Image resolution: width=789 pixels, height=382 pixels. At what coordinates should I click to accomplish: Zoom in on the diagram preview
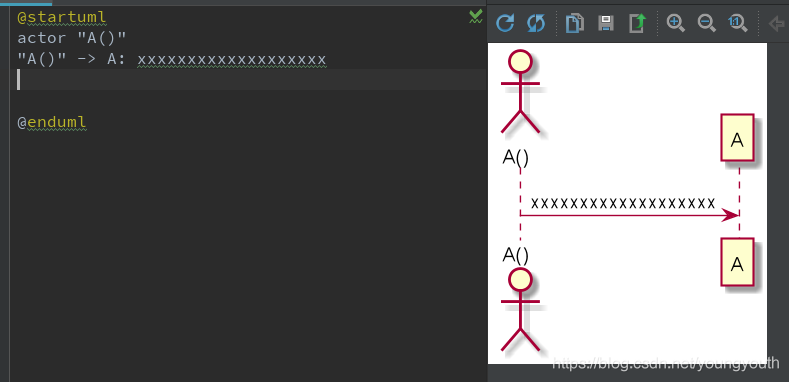(x=675, y=23)
